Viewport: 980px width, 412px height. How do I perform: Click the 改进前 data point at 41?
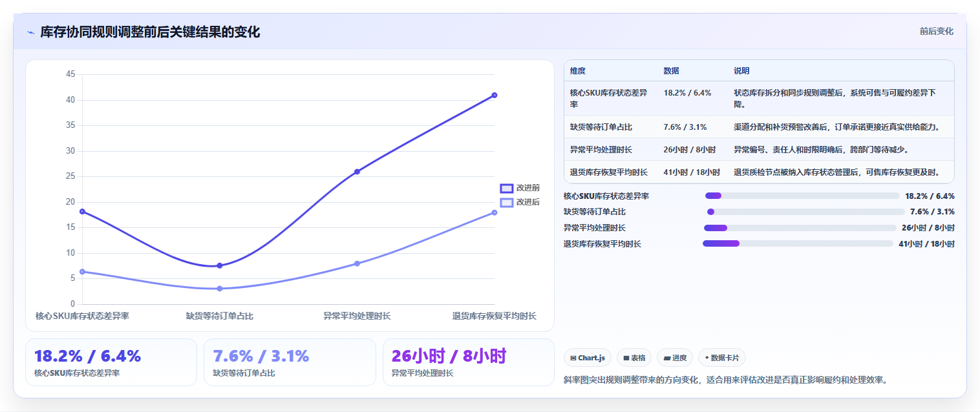[495, 95]
